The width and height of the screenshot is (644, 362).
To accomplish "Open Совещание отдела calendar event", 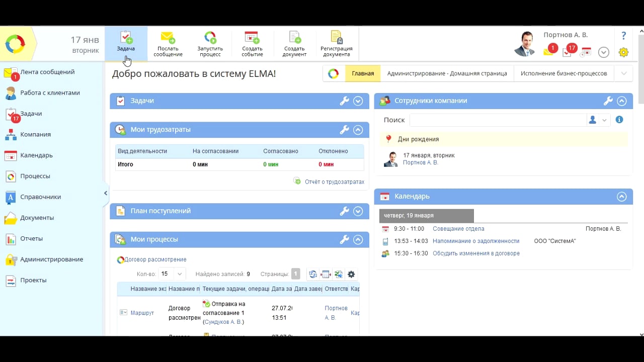I will coord(458,229).
